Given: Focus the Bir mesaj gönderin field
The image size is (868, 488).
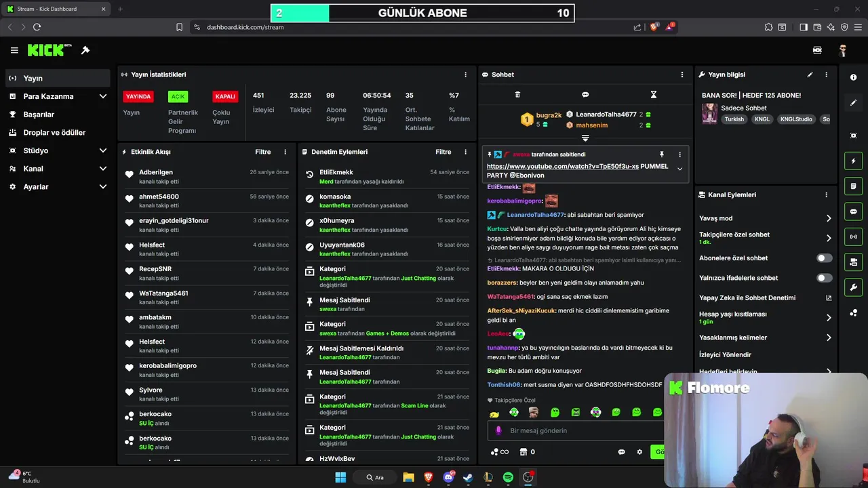Looking at the screenshot, I should [575, 430].
